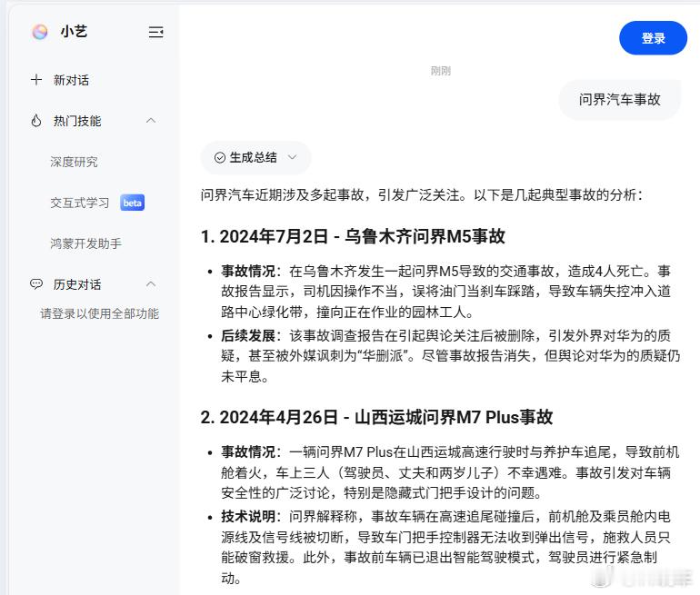Click the chat bubble icon beside 历史对话
Screen dimensions: 700x595
click(36, 284)
